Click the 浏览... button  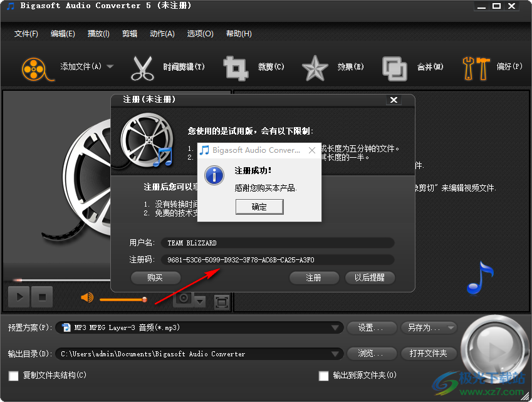(372, 354)
